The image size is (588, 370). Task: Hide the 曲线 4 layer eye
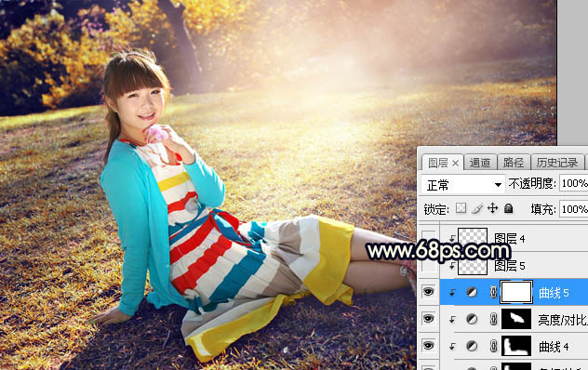pos(429,346)
